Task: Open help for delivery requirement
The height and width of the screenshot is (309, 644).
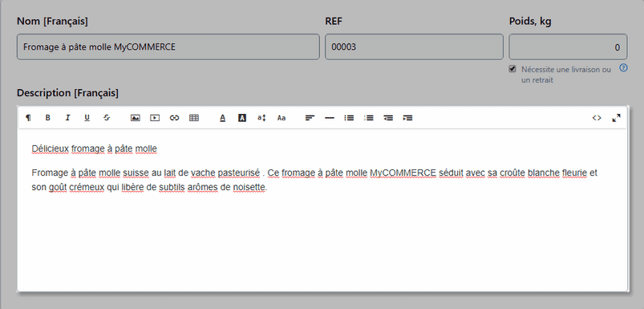Action: click(x=623, y=67)
